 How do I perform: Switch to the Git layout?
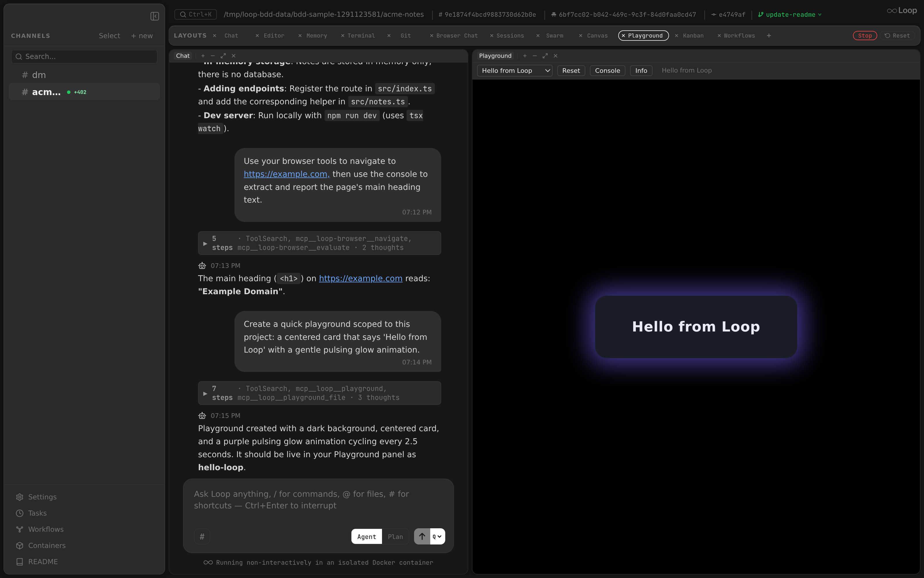pyautogui.click(x=405, y=36)
